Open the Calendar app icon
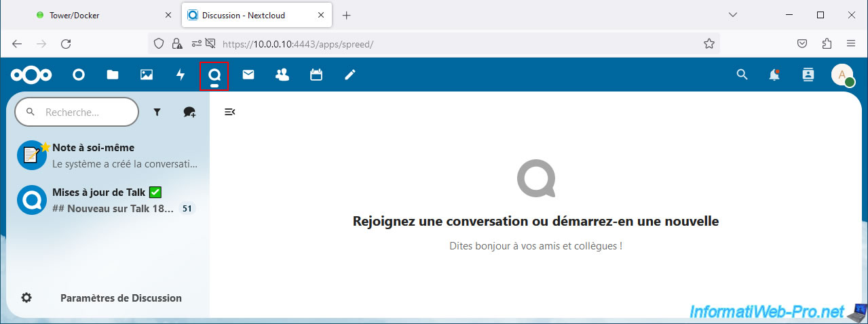This screenshot has width=868, height=324. click(x=316, y=75)
